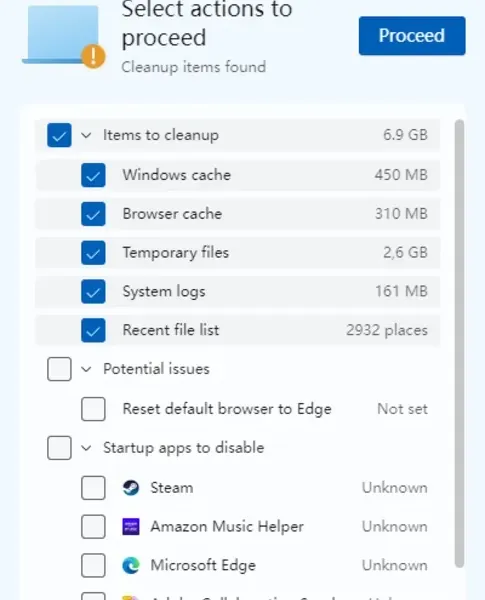Untick the System logs checkbox

pos(93,292)
